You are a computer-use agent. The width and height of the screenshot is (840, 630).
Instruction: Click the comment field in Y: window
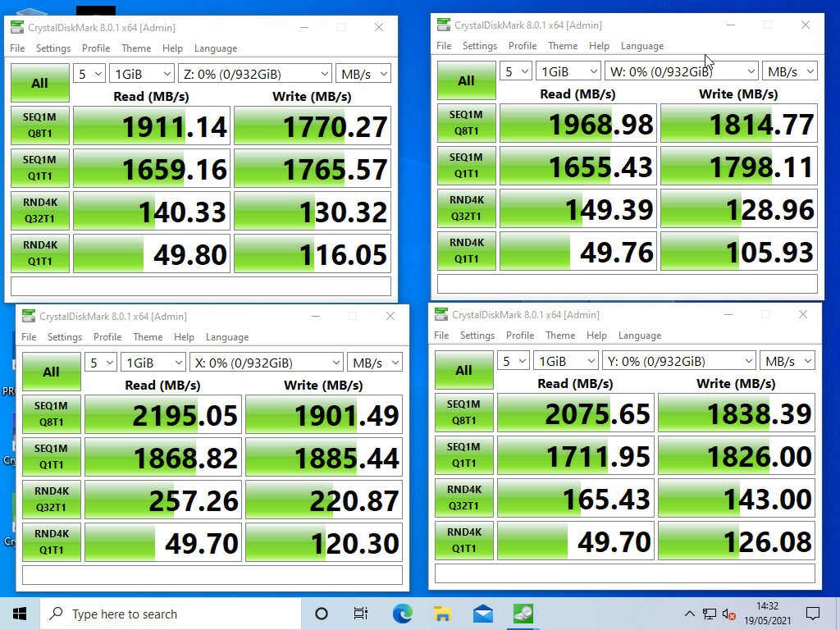click(624, 573)
